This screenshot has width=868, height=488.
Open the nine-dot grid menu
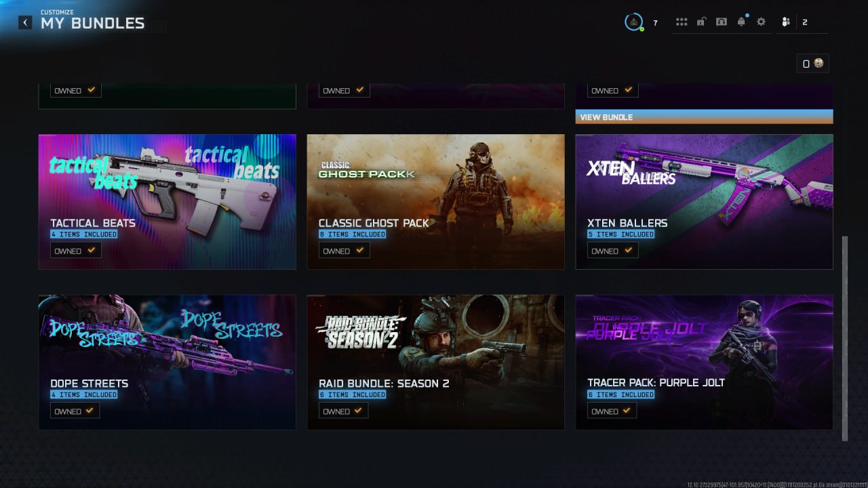pyautogui.click(x=682, y=22)
